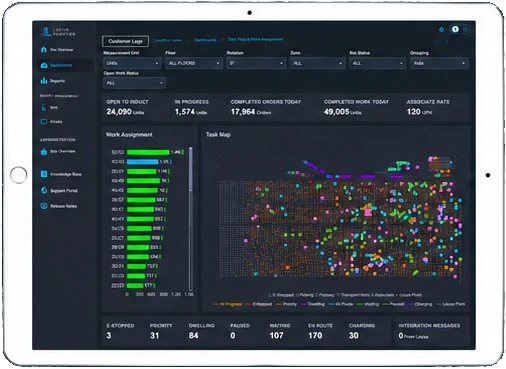
Task: Click the blue bar in Work Assignment chart
Action: tap(143, 162)
